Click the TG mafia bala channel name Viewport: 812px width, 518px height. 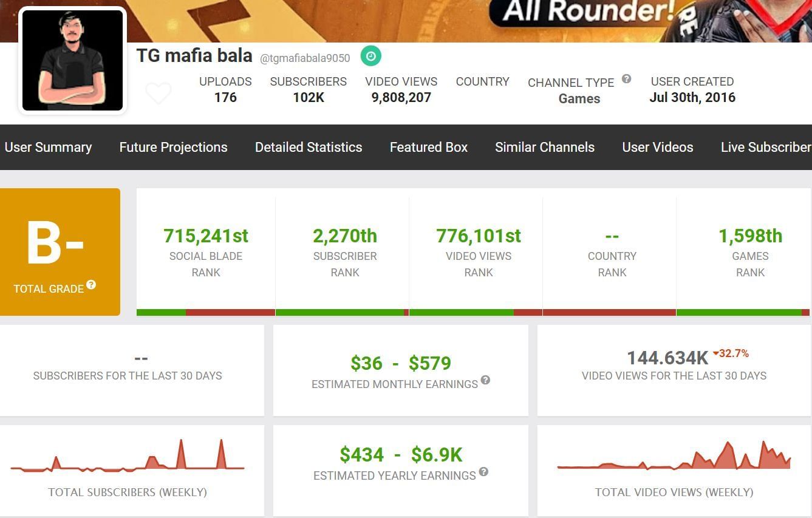pos(194,56)
